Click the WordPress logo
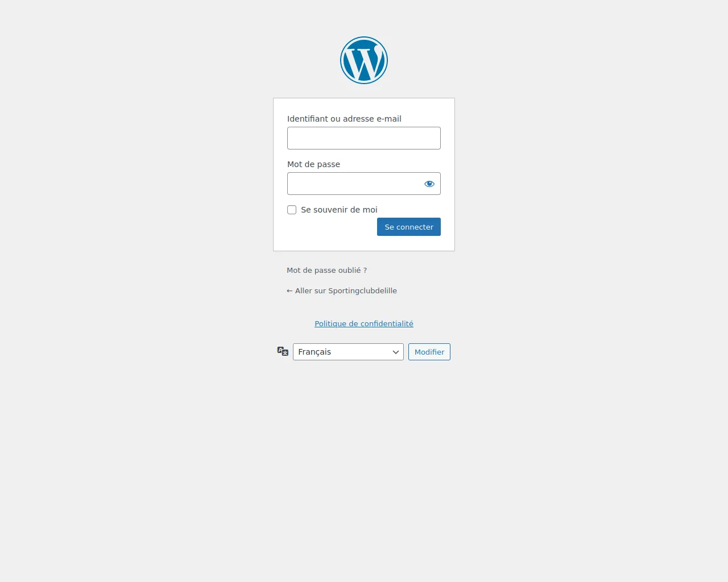The image size is (728, 582). click(364, 60)
